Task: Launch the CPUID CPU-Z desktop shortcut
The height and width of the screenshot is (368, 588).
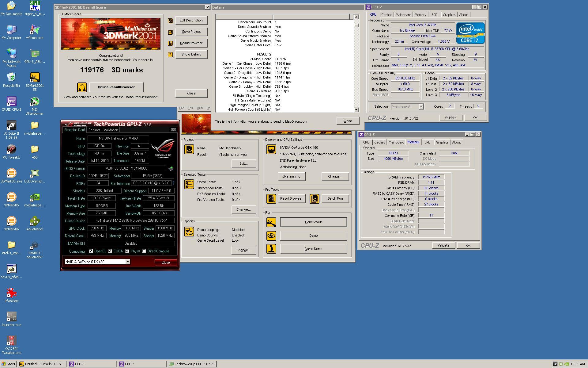Action: point(11,104)
